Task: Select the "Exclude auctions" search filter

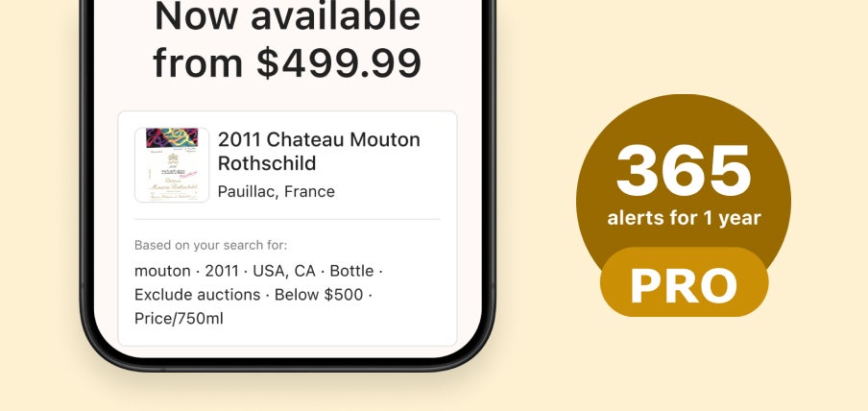Action: click(197, 295)
